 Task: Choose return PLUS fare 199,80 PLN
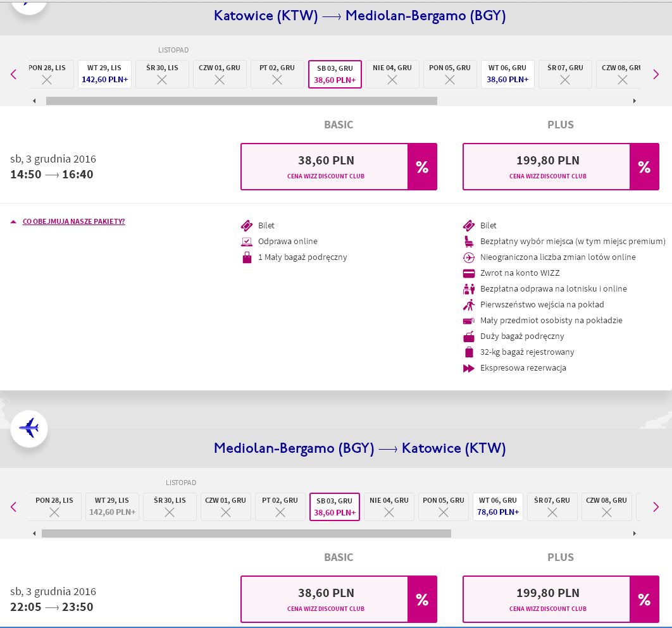coord(561,600)
